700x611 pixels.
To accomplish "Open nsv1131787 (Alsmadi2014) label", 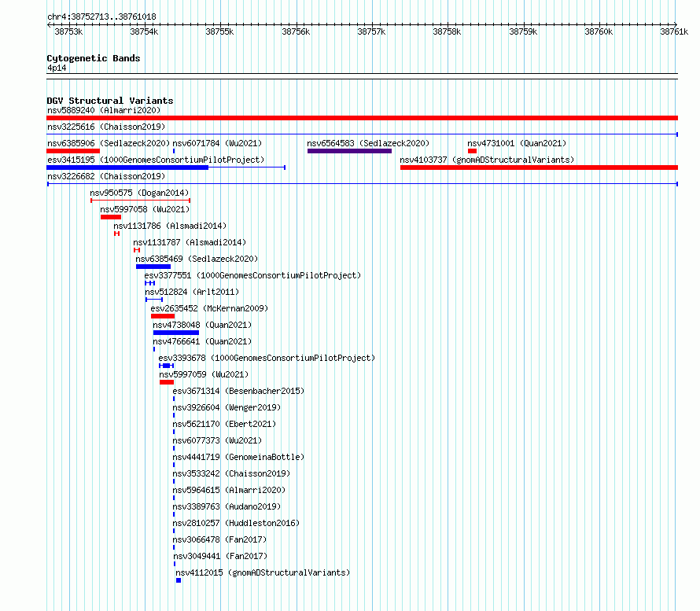I will pyautogui.click(x=190, y=242).
